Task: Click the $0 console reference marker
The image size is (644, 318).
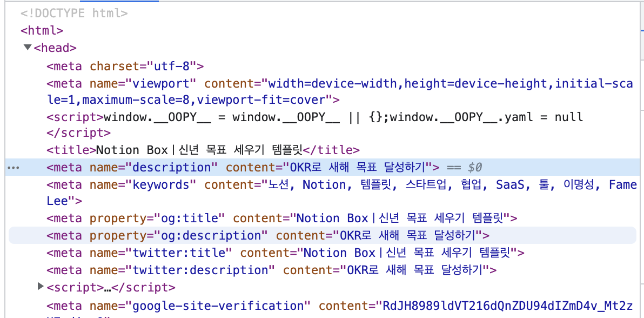Action: click(x=475, y=168)
